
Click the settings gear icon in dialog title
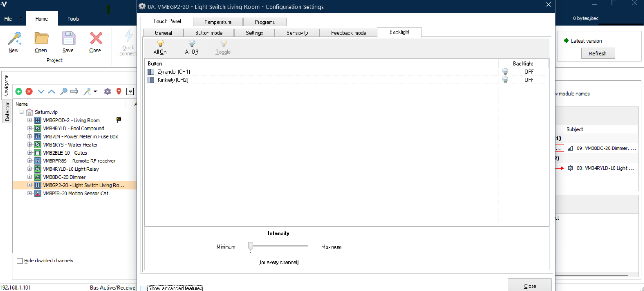click(142, 6)
